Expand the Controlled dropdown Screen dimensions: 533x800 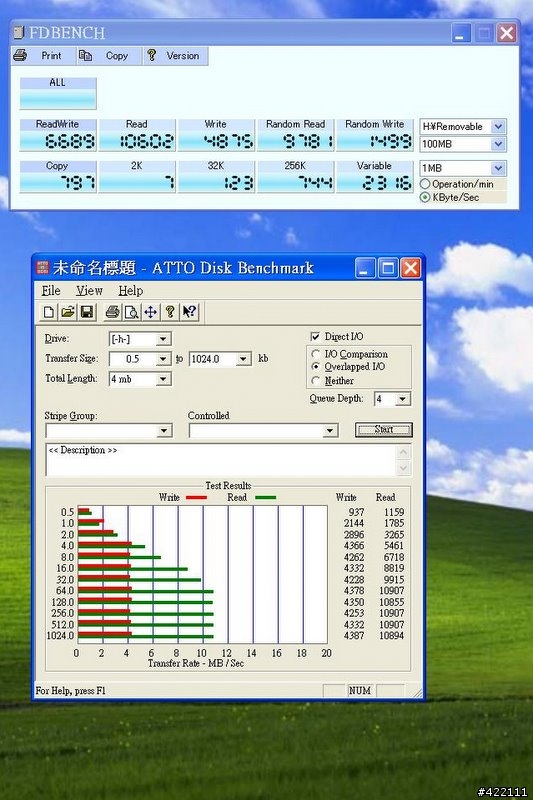coord(330,431)
